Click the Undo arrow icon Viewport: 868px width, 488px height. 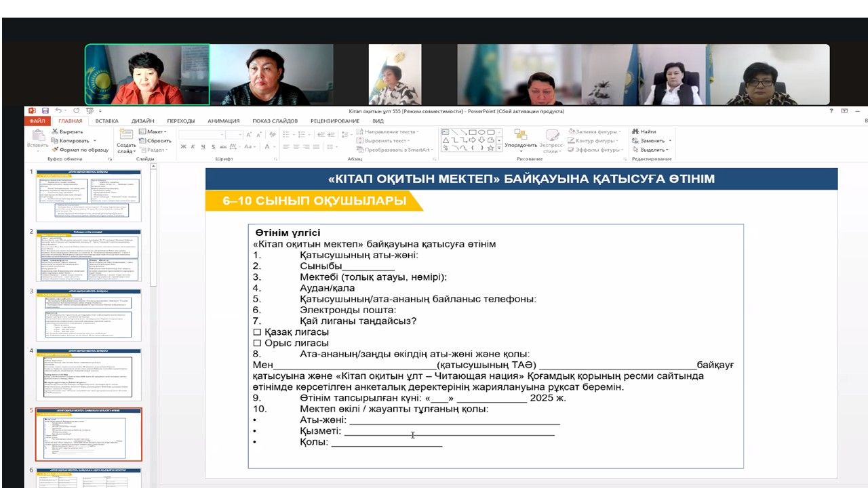[x=59, y=111]
